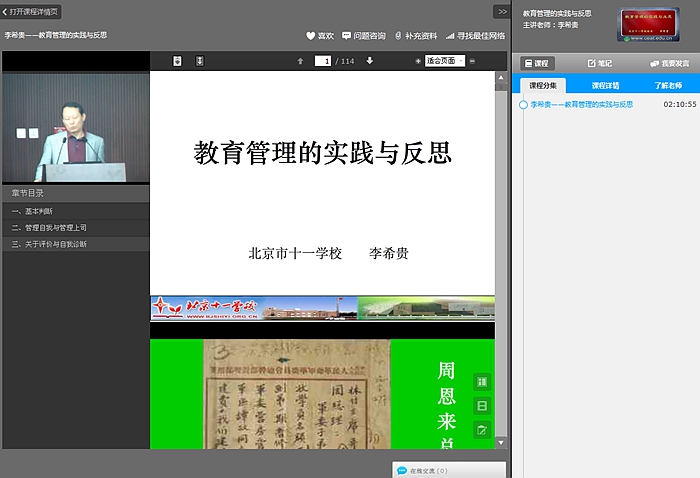Click the 打开课程详情页 back button
The width and height of the screenshot is (700, 478).
(x=30, y=12)
